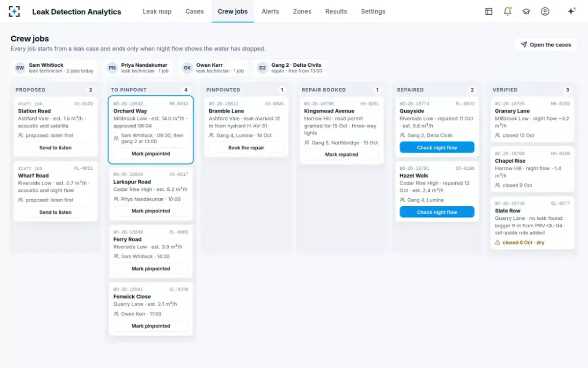Open the layout panel icon in header
Image resolution: width=588 pixels, height=368 pixels.
489,11
